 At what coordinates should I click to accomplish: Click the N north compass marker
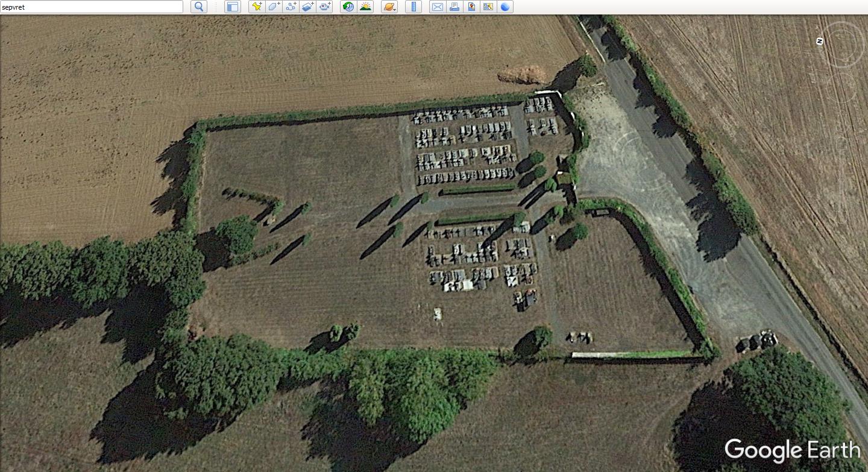[820, 41]
